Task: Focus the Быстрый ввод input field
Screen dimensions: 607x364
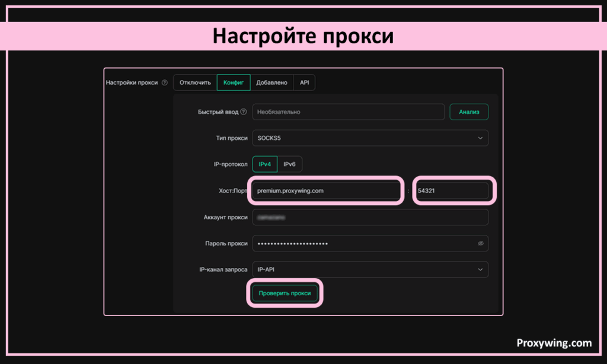Action: pos(348,112)
